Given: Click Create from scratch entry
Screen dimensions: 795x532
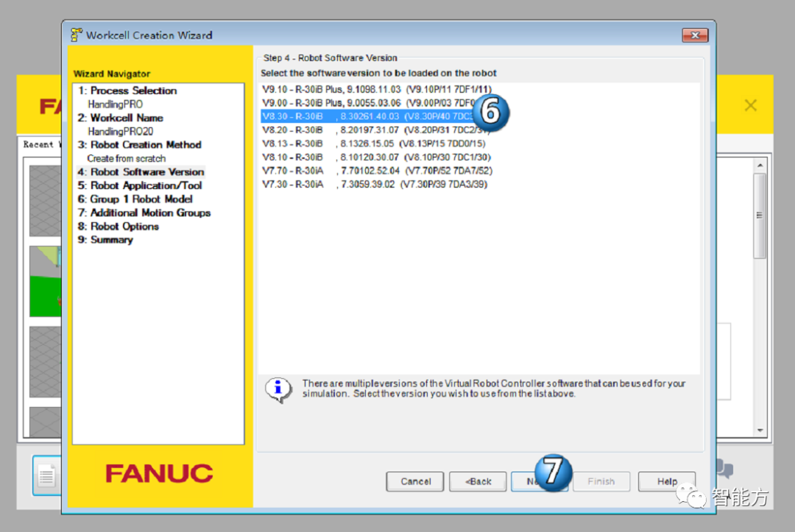Looking at the screenshot, I should click(x=127, y=159).
